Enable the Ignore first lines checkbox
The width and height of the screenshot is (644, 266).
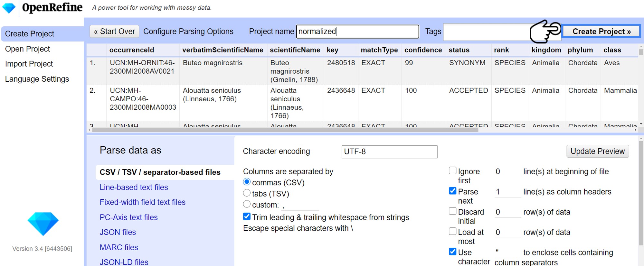click(452, 171)
